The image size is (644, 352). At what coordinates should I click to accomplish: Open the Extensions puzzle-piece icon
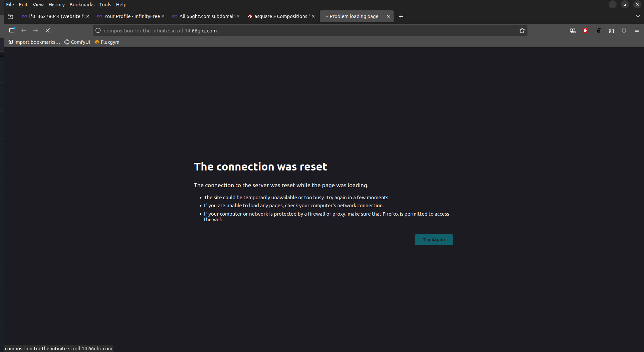point(611,30)
